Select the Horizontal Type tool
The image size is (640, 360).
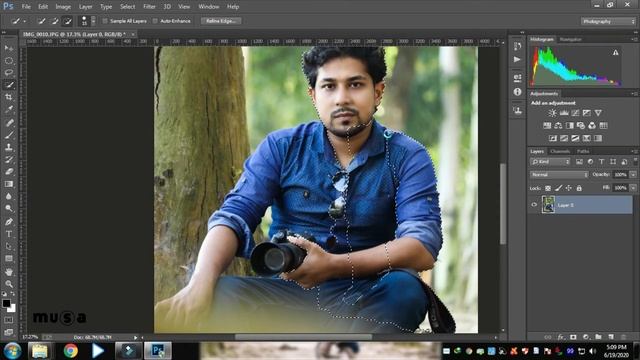click(9, 234)
